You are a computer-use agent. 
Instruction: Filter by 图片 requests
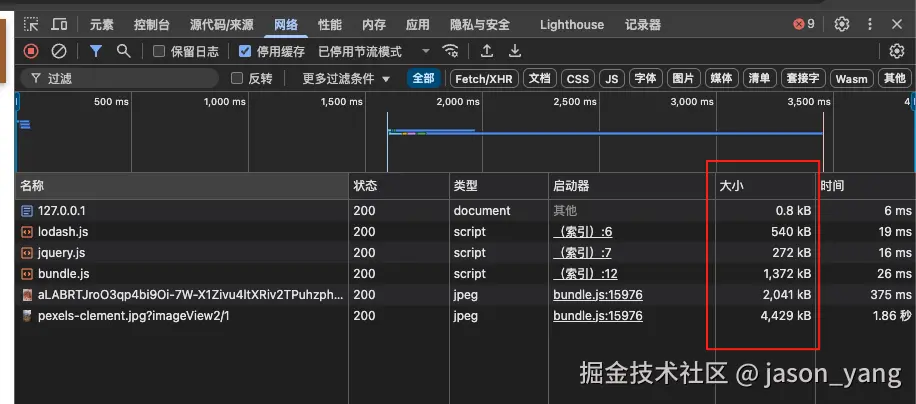click(683, 78)
